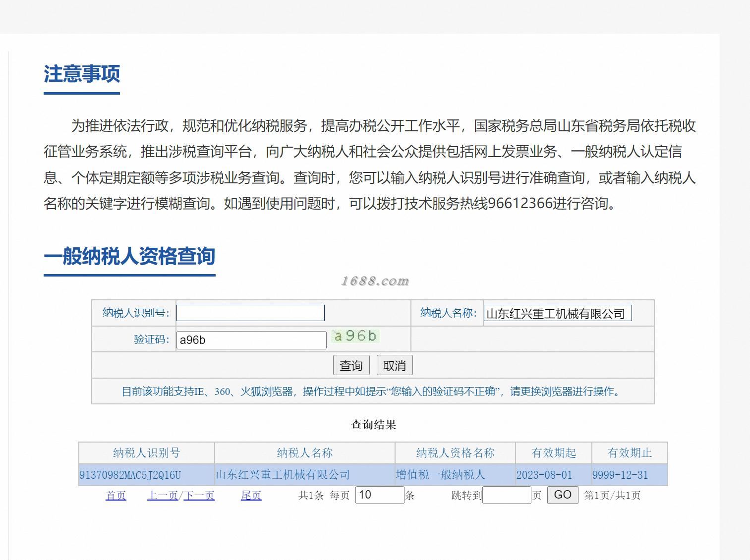Click the 纳税人名称 input field

point(558,313)
